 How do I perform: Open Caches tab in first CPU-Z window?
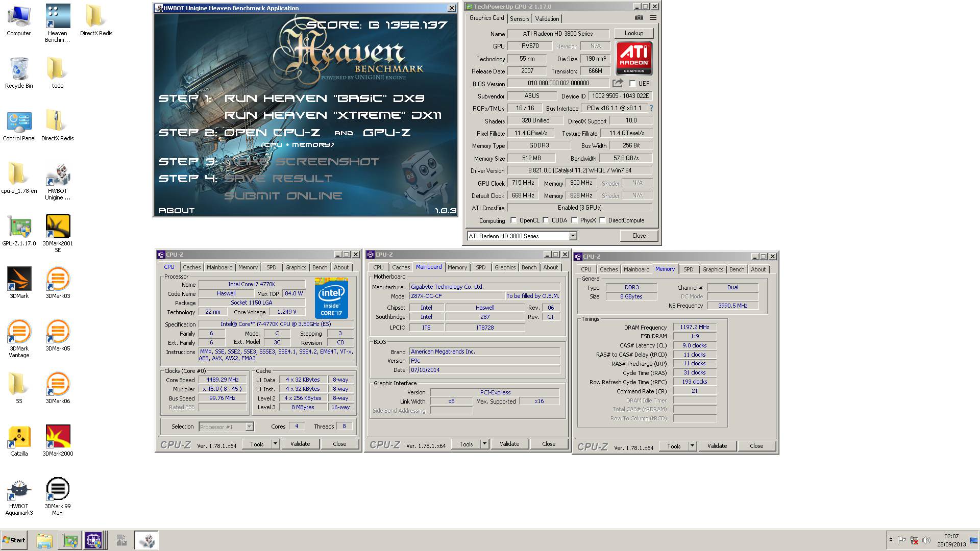(192, 267)
